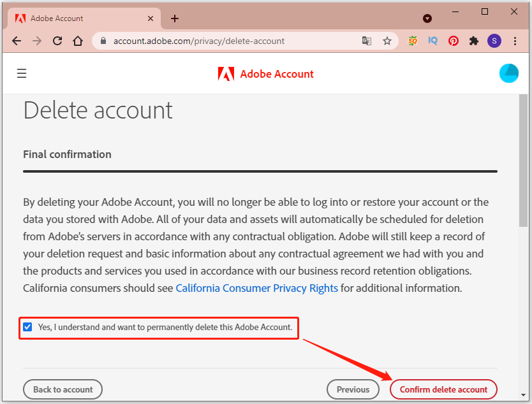Open Google Translate icon in address bar

point(366,41)
